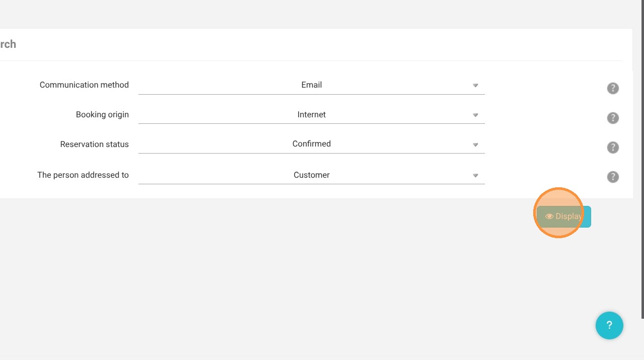Screen dimensions: 644x360
Task: Click the Booking origin label
Action: pos(102,114)
